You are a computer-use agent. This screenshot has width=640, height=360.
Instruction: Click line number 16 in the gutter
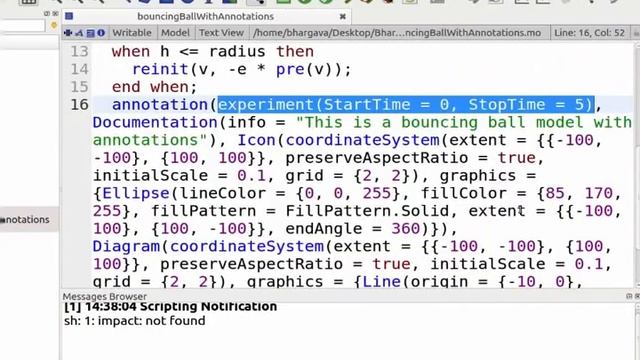click(x=79, y=104)
